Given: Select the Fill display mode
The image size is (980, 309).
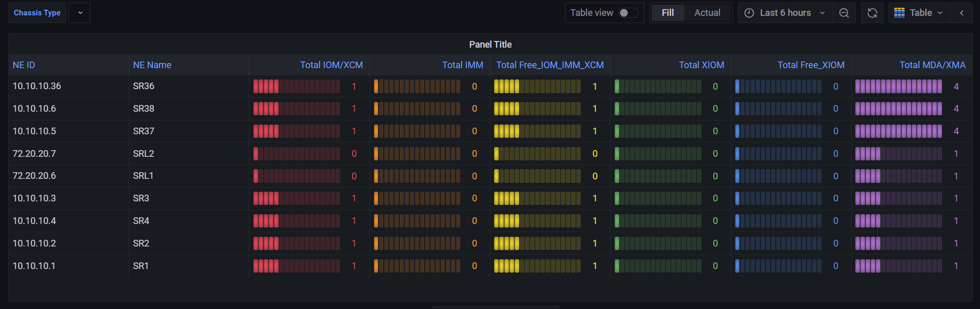Looking at the screenshot, I should 668,13.
